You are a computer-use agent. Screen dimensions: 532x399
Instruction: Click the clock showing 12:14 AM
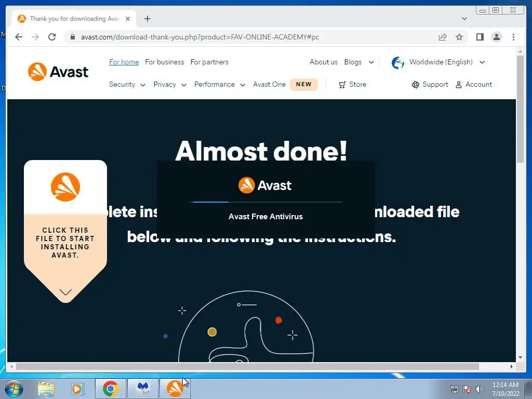coord(505,385)
